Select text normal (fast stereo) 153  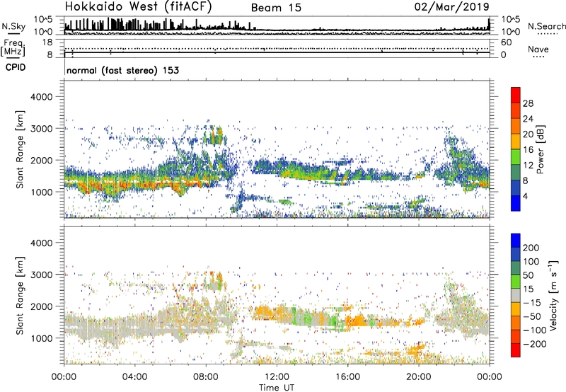122,70
